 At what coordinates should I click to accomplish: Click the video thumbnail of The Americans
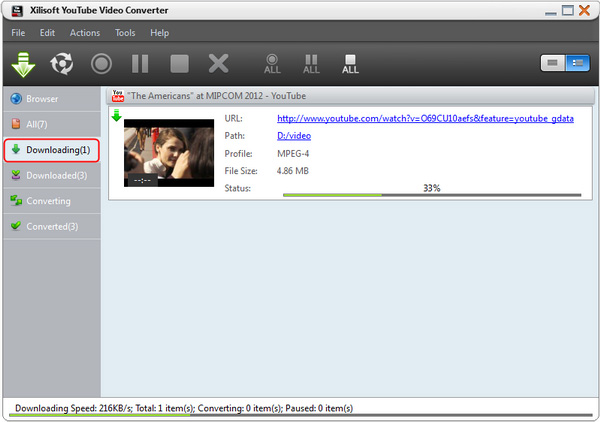tap(168, 153)
